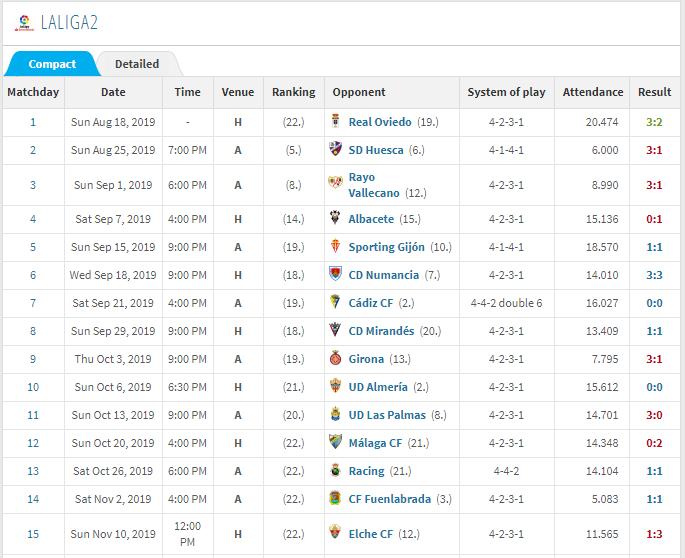Select the '4-4-2 double 6' system cell
The height and width of the screenshot is (558, 685).
pos(506,303)
